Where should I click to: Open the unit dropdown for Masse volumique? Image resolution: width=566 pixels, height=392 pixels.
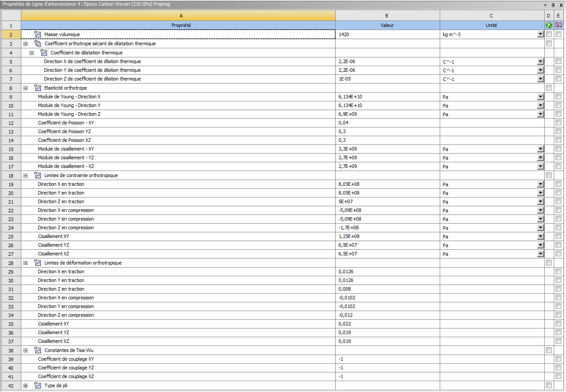click(540, 34)
